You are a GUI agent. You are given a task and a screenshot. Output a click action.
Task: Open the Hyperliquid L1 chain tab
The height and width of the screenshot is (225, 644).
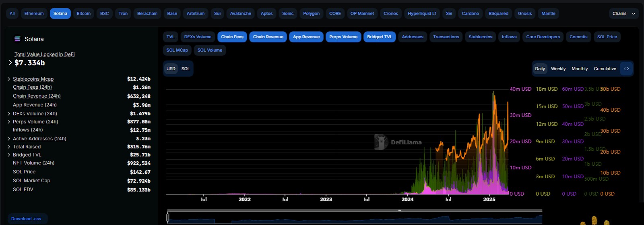coord(422,13)
